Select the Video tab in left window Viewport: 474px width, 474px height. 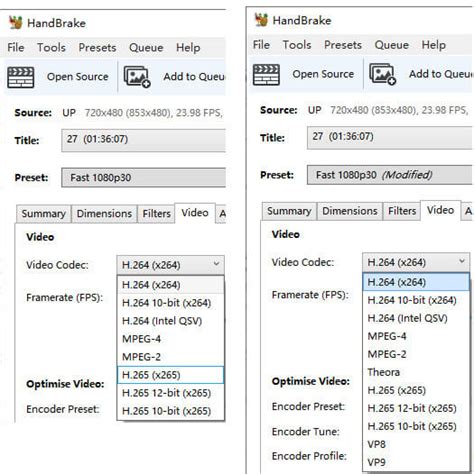point(195,213)
